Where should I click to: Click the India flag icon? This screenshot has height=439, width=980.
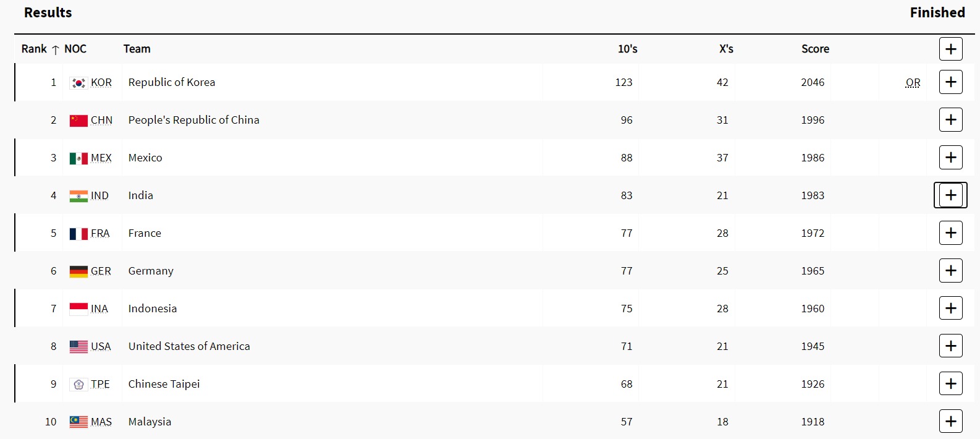tap(78, 196)
